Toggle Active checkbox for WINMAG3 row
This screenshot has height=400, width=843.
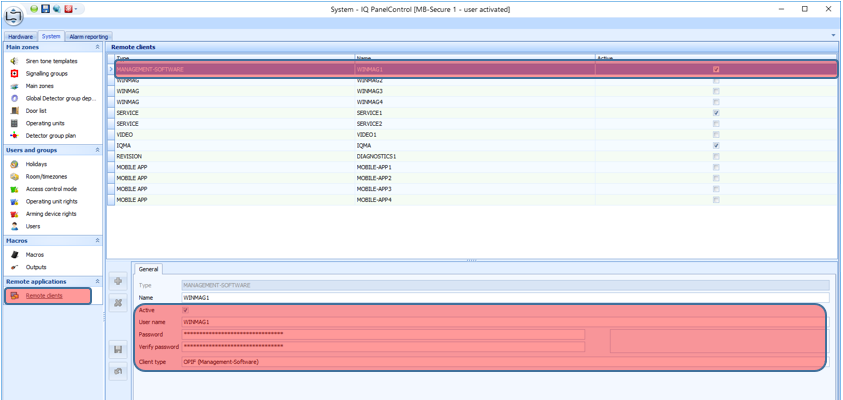pyautogui.click(x=716, y=91)
